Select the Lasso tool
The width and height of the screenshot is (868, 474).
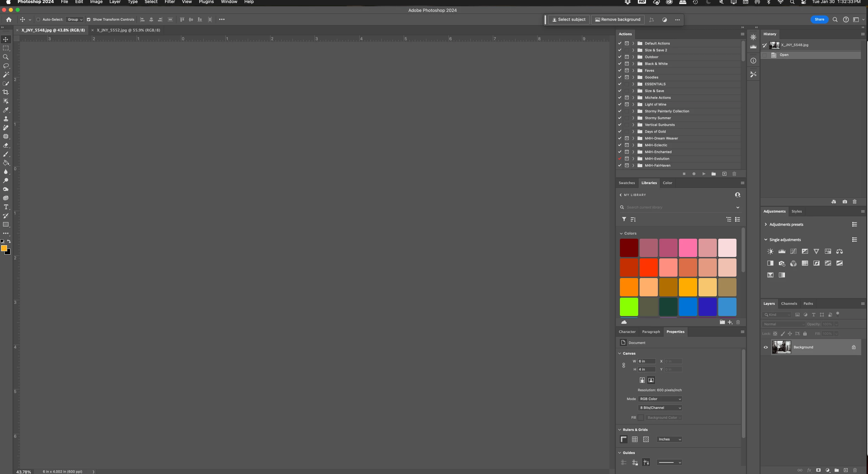[6, 66]
